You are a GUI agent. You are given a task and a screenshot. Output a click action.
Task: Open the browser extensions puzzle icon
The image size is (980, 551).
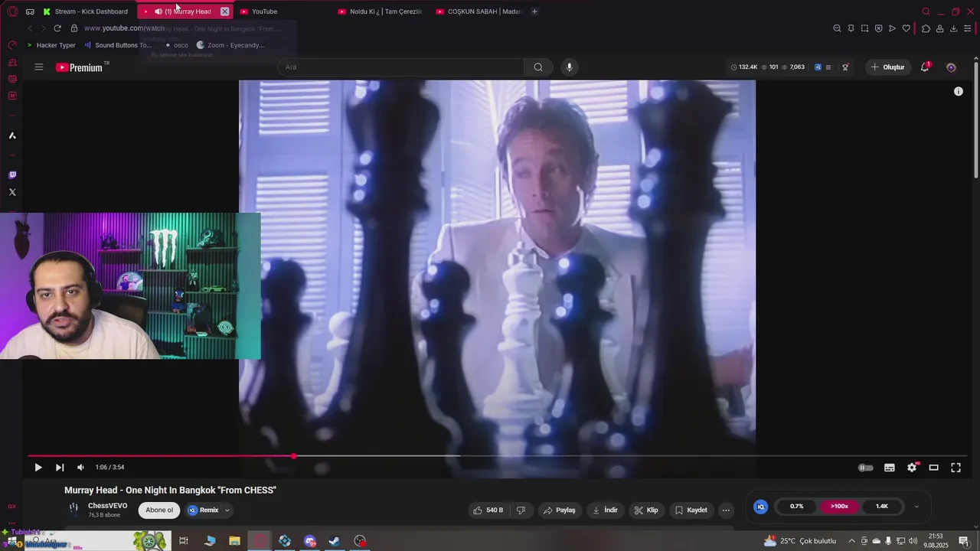pyautogui.click(x=926, y=28)
